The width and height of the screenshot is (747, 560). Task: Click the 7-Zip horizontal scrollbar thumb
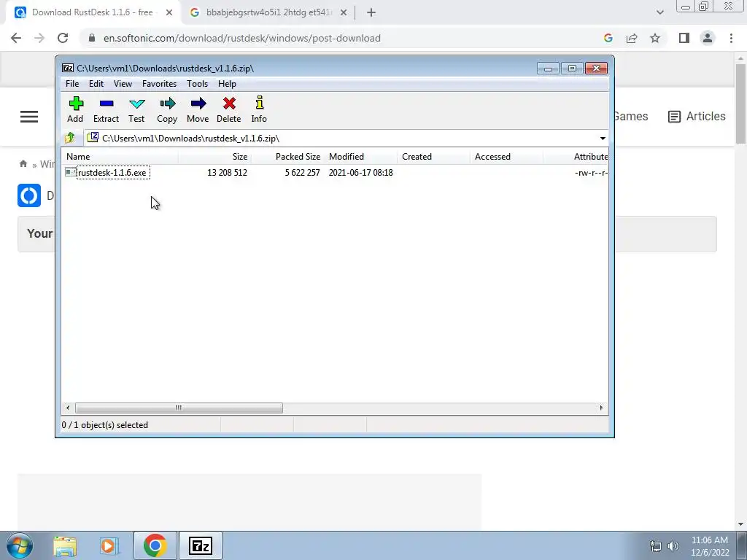pyautogui.click(x=179, y=408)
